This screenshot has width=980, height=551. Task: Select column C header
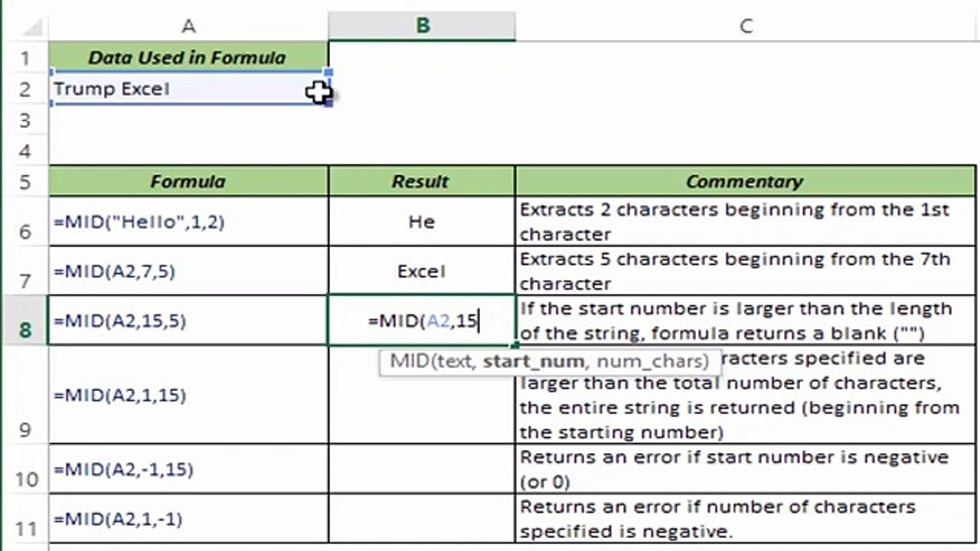(746, 26)
